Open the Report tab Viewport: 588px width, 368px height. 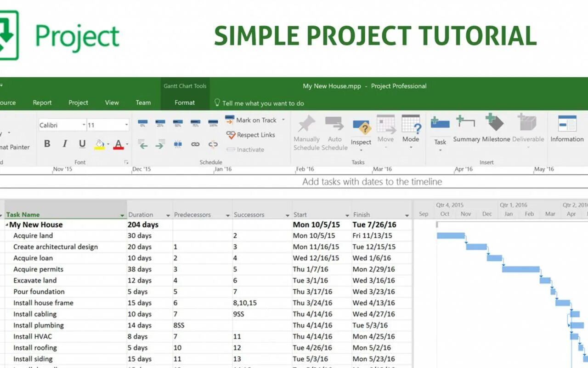point(42,103)
